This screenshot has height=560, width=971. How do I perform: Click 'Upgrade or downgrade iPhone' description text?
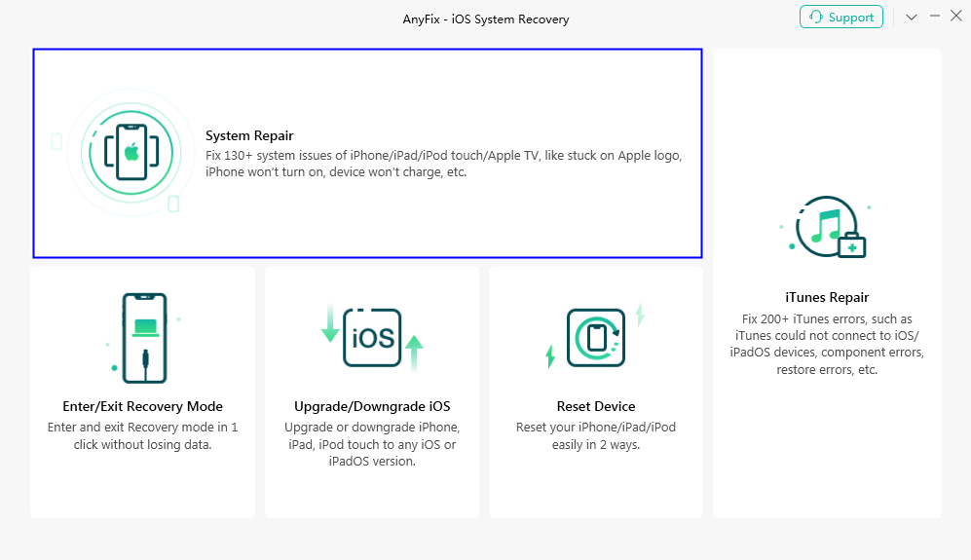coord(372,444)
